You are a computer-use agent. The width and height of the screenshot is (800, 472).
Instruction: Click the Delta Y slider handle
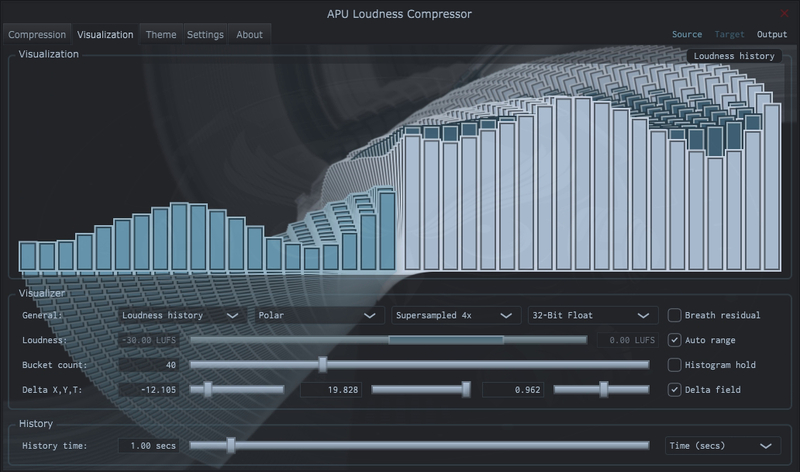pos(466,389)
